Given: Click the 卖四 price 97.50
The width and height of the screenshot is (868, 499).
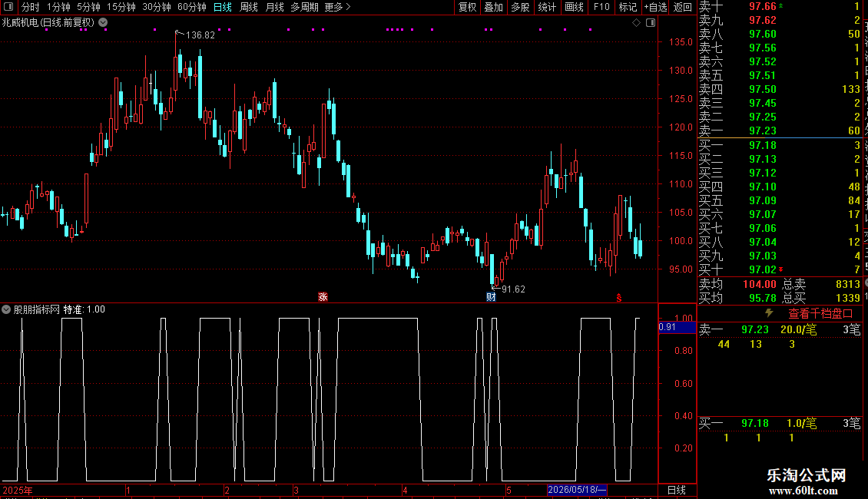Looking at the screenshot, I should click(x=762, y=89).
